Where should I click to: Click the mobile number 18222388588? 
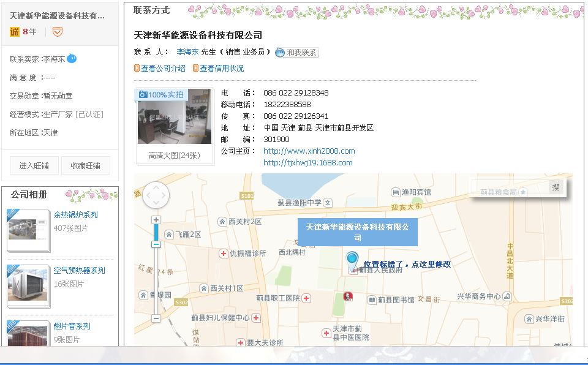[287, 105]
